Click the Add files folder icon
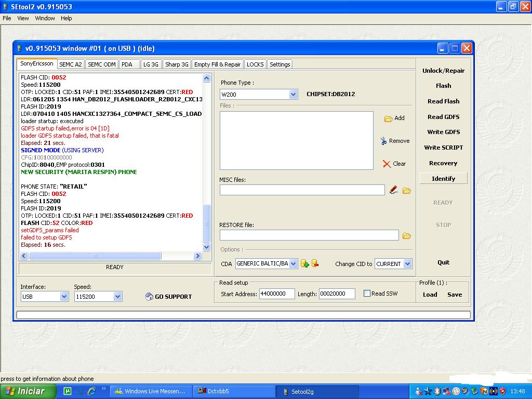 [388, 118]
